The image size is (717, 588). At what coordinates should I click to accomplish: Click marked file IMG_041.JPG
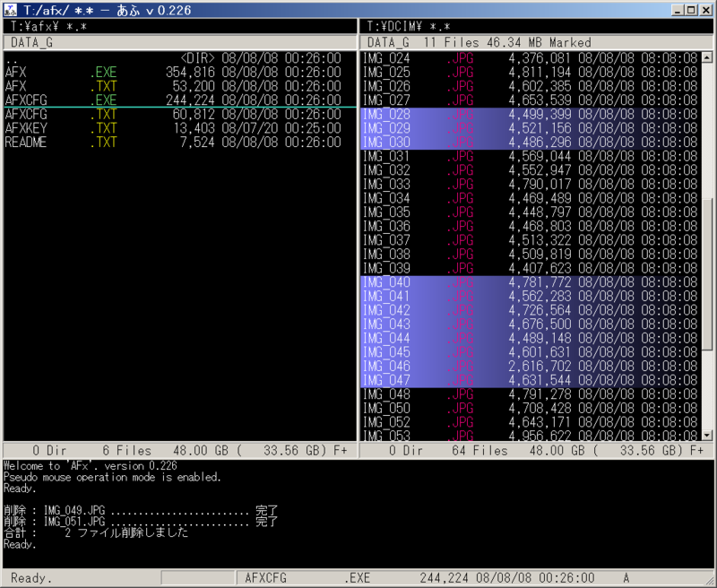[x=531, y=297]
